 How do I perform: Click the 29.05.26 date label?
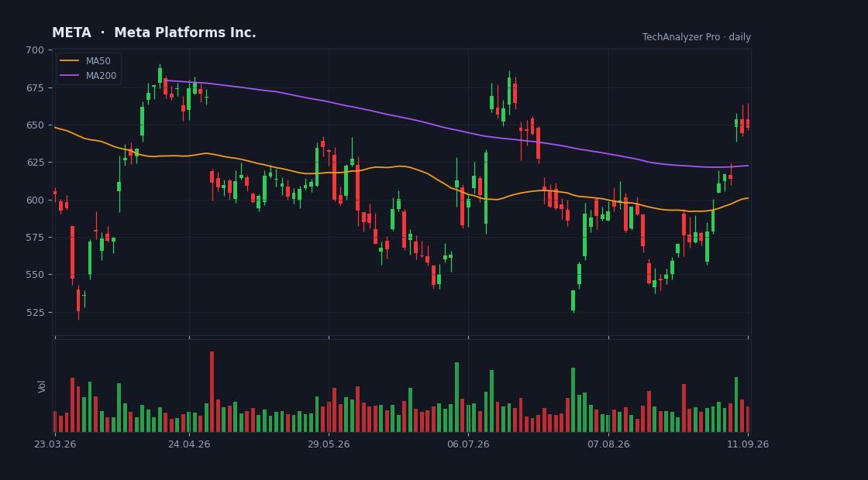tap(329, 444)
